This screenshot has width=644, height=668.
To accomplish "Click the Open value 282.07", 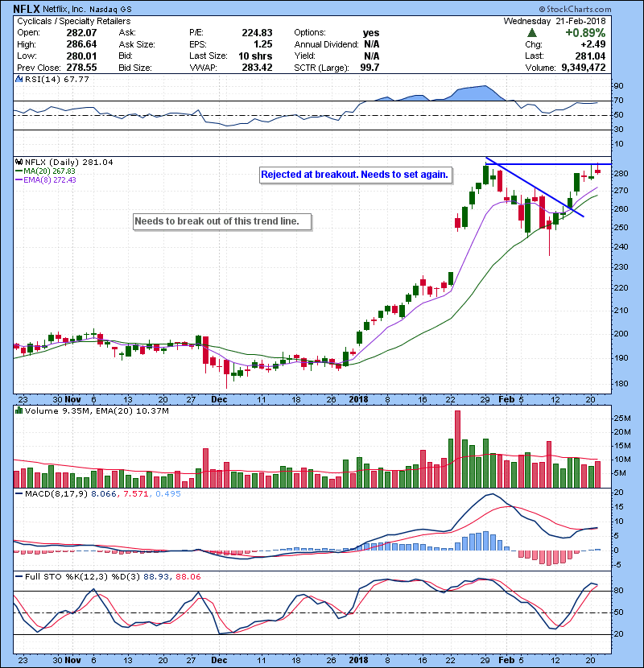I will 81,33.
